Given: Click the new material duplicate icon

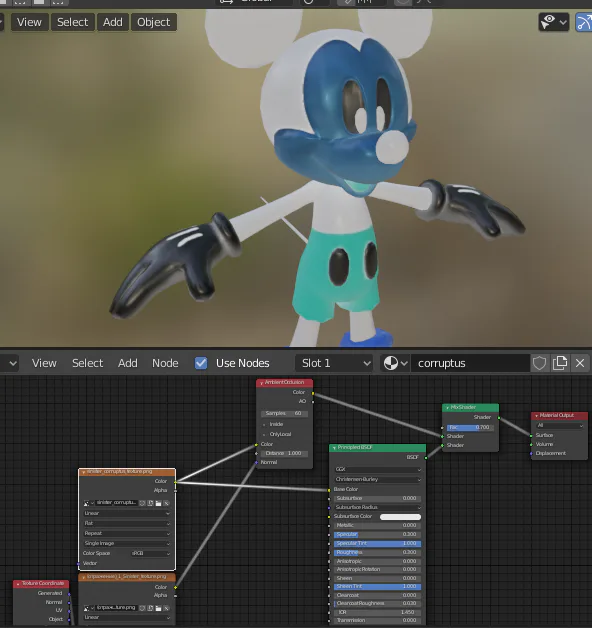Looking at the screenshot, I should tap(560, 363).
